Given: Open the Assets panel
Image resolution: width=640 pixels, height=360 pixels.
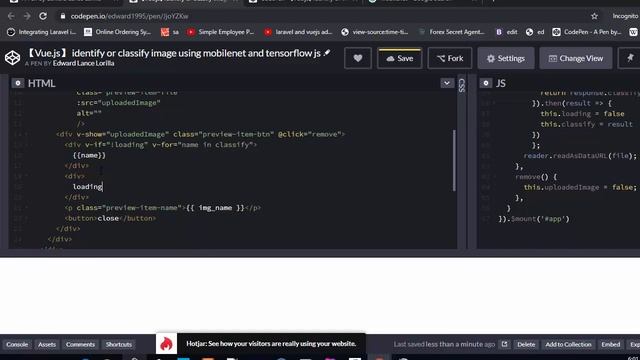Looking at the screenshot, I should pos(47,344).
